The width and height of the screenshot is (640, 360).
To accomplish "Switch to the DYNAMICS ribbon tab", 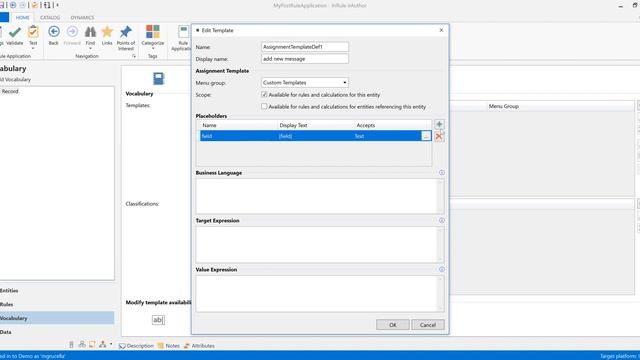I will coord(82,18).
